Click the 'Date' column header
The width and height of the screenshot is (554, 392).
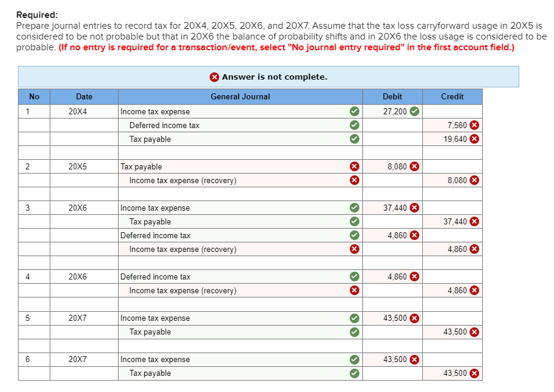[84, 96]
